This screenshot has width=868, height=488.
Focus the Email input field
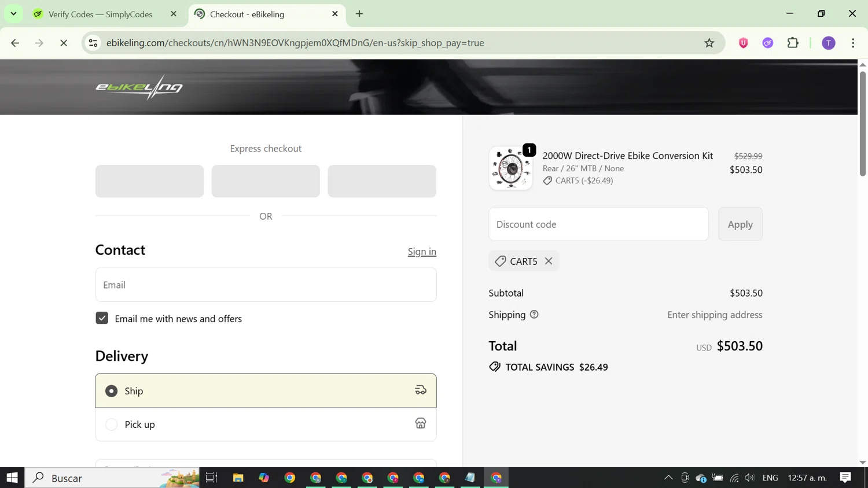click(266, 284)
